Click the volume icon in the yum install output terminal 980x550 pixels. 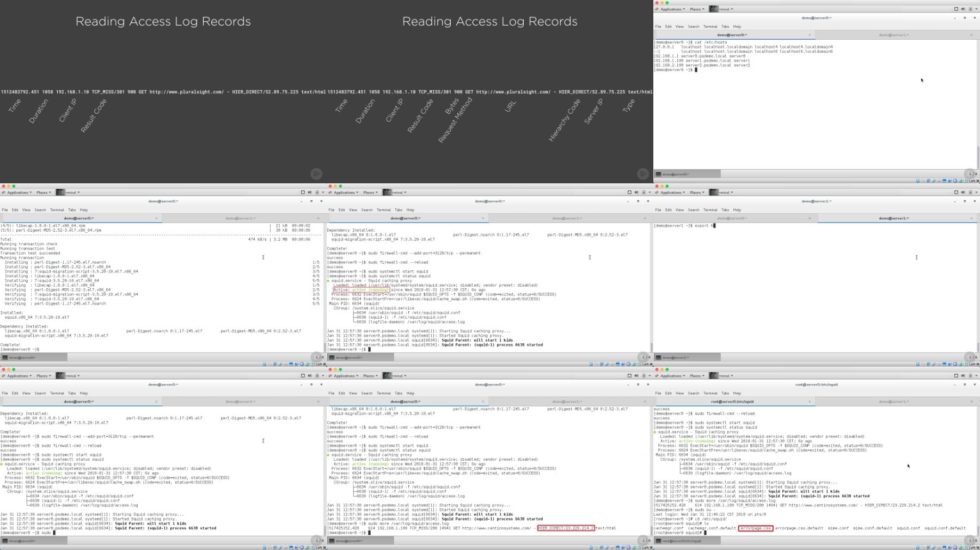(x=309, y=193)
